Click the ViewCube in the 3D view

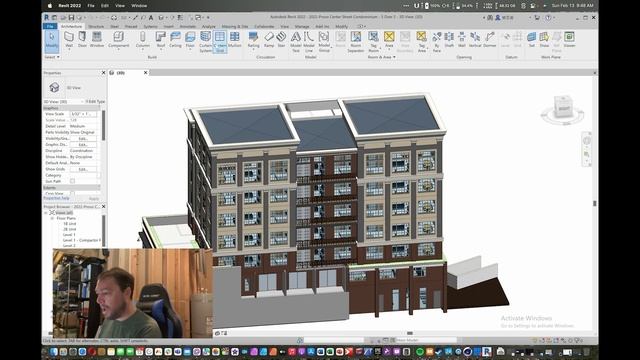click(564, 108)
